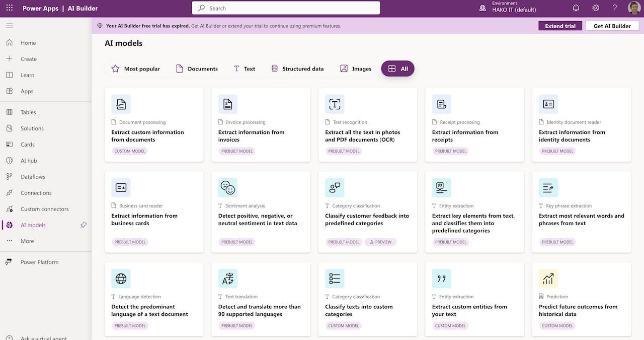Click the AI Builder header text
The image size is (644, 340).
(83, 8)
